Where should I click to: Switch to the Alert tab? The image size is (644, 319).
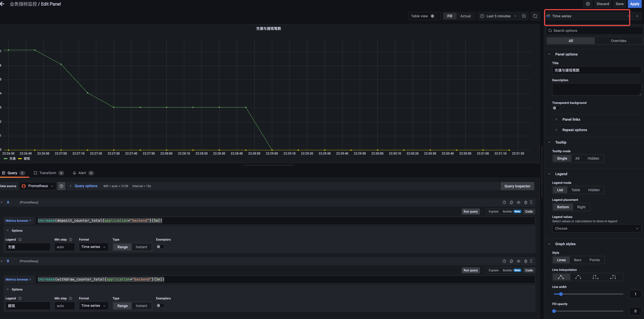(82, 173)
